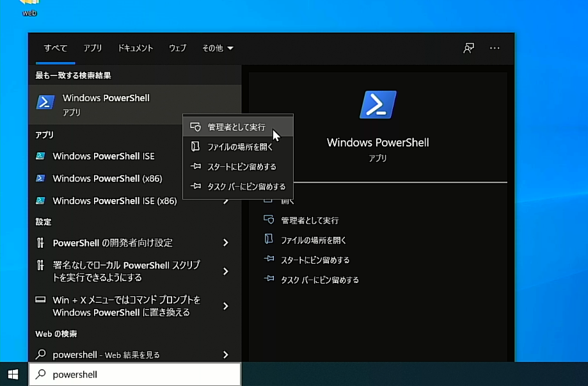Click the pin icon beside preview pane スタートにピン留めする
The width and height of the screenshot is (588, 386).
click(269, 259)
